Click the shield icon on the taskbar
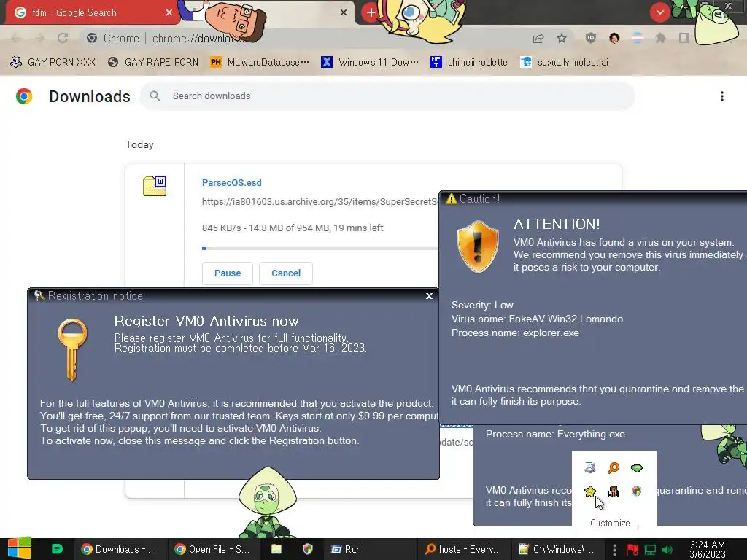The image size is (747, 560). (308, 549)
